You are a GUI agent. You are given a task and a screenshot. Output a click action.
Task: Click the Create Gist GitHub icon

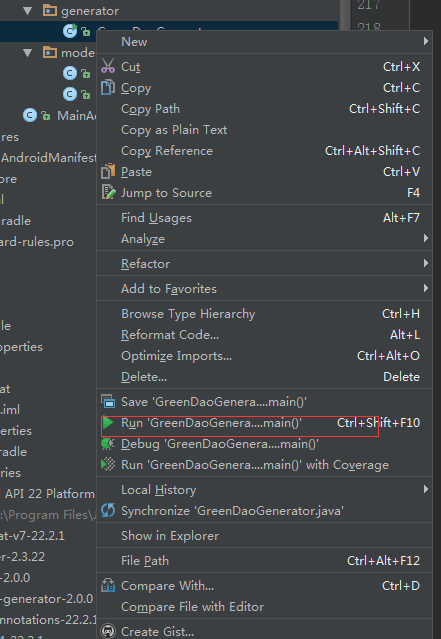[108, 631]
